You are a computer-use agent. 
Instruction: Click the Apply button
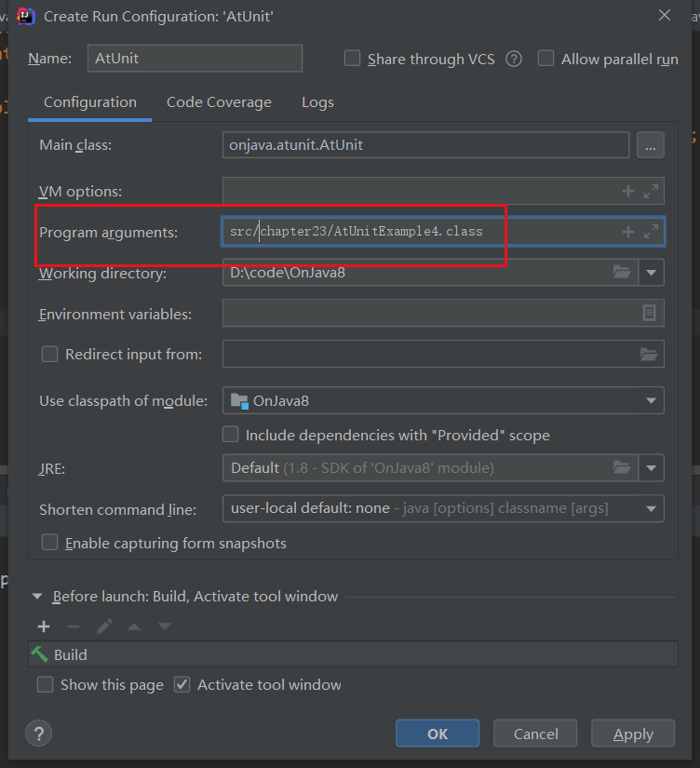tap(633, 734)
